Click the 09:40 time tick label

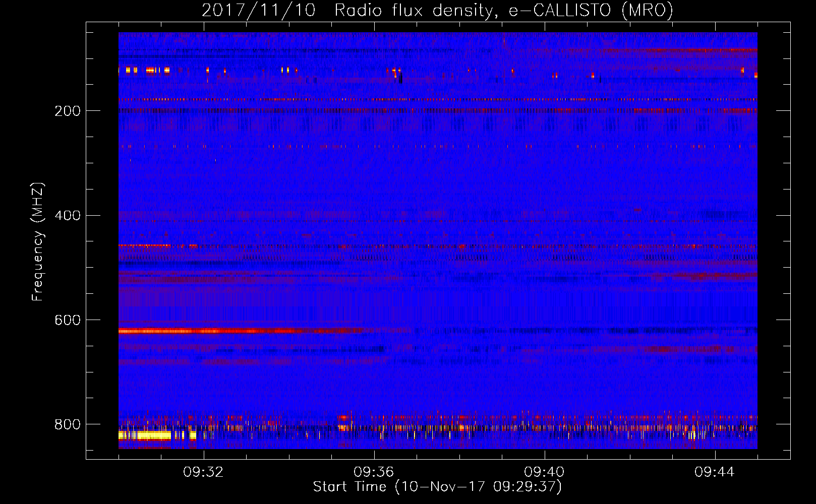click(545, 472)
